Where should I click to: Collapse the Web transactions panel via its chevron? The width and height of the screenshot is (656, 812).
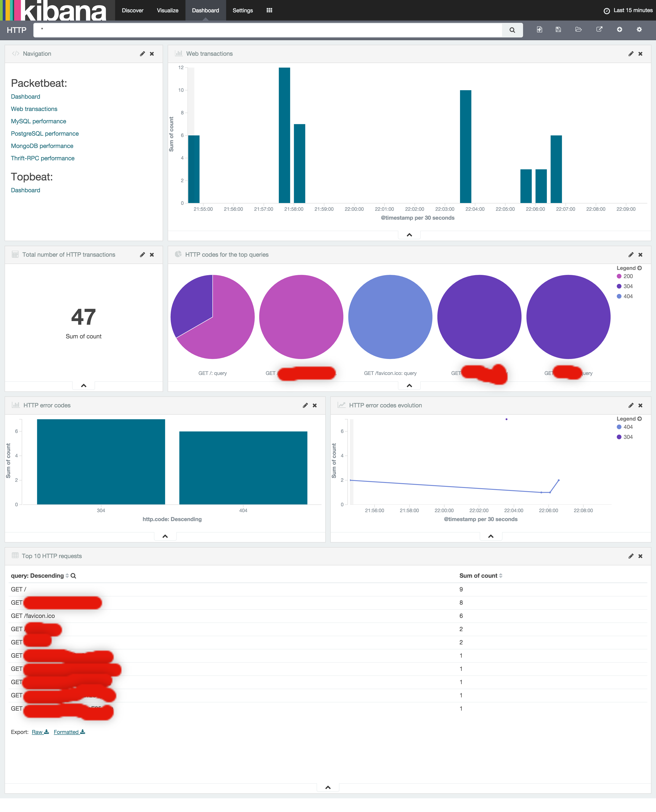click(x=409, y=235)
